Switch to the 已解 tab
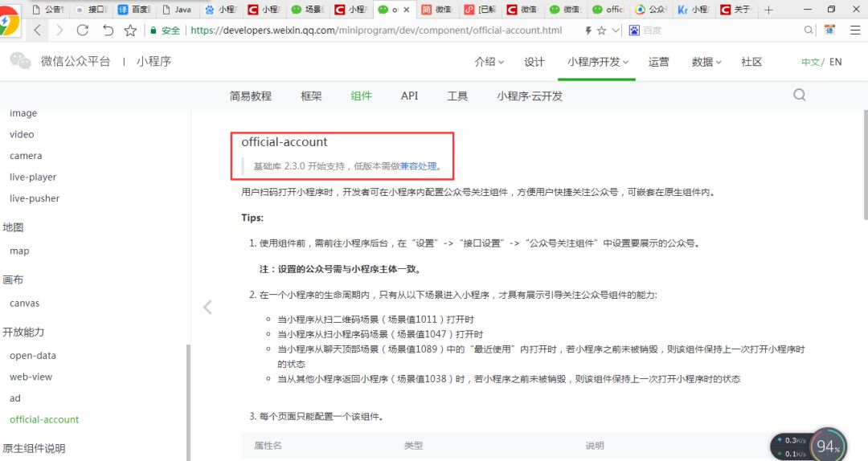 [480, 9]
